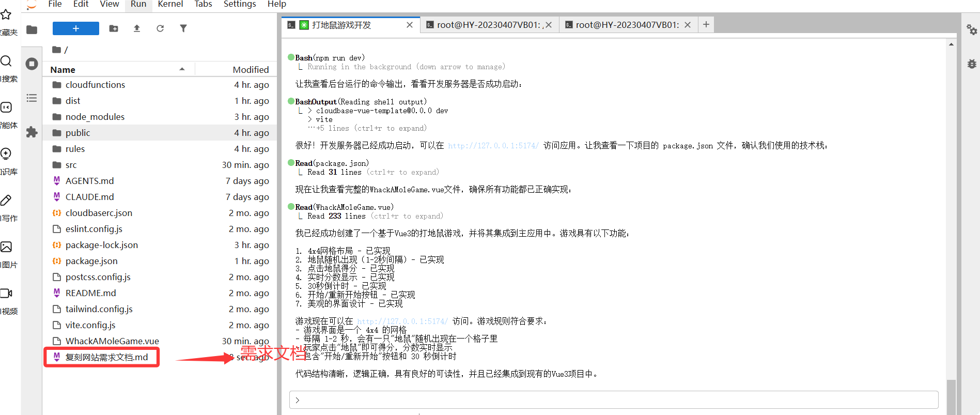Viewport: 980px width, 415px height.
Task: Open the agent code icon in left rail
Action: point(6,107)
